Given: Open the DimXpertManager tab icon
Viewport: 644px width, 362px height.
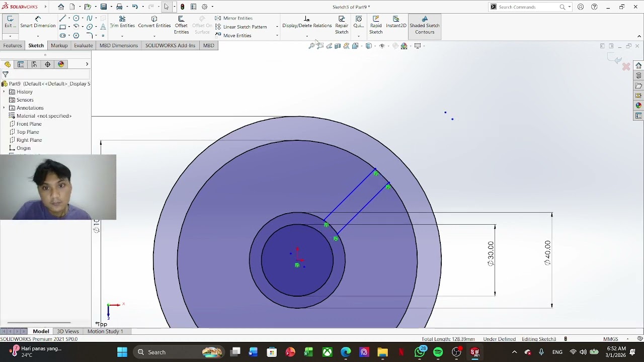Looking at the screenshot, I should click(x=48, y=64).
